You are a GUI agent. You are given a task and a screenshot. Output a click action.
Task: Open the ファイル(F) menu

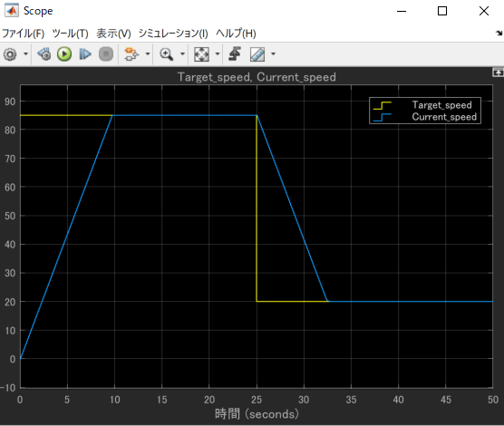pyautogui.click(x=24, y=34)
